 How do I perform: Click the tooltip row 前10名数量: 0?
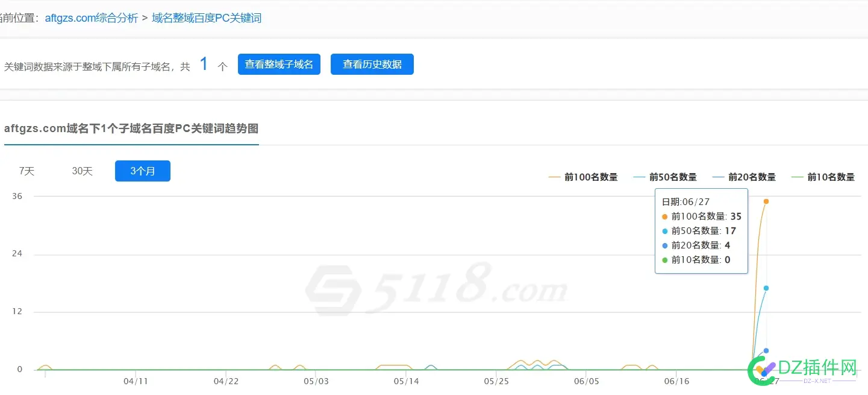point(696,260)
